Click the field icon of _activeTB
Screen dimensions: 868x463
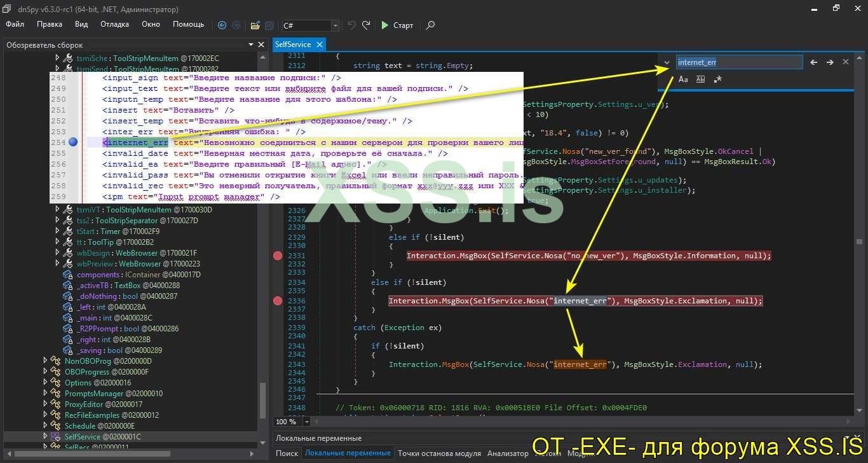tap(69, 286)
